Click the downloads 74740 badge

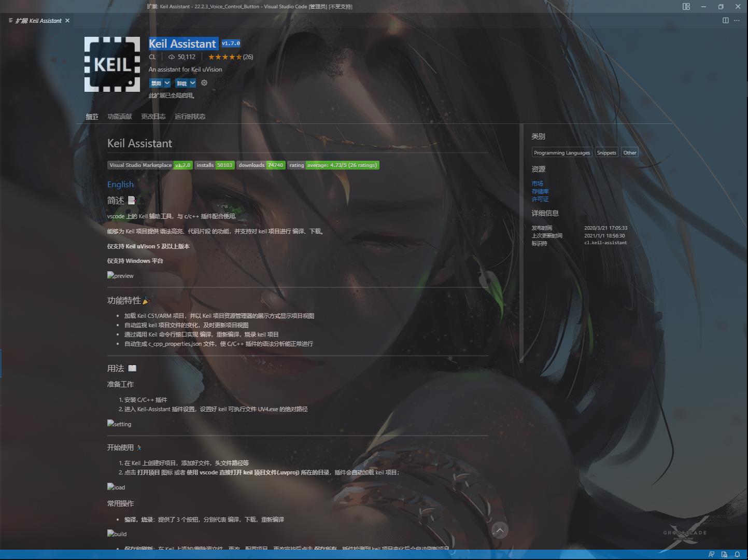[261, 165]
